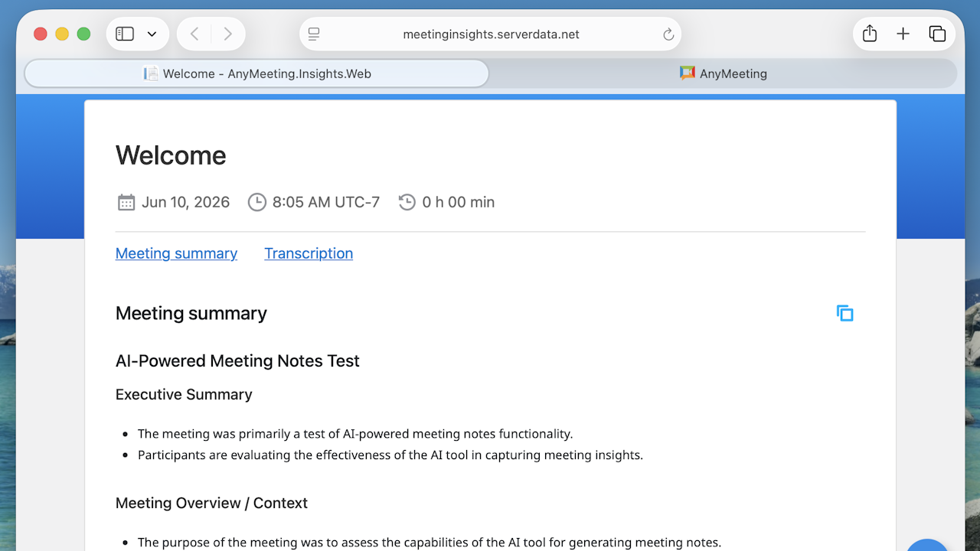Image resolution: width=980 pixels, height=551 pixels.
Task: Click bullet 'Participants are evaluating the effectiveness'
Action: coord(390,455)
